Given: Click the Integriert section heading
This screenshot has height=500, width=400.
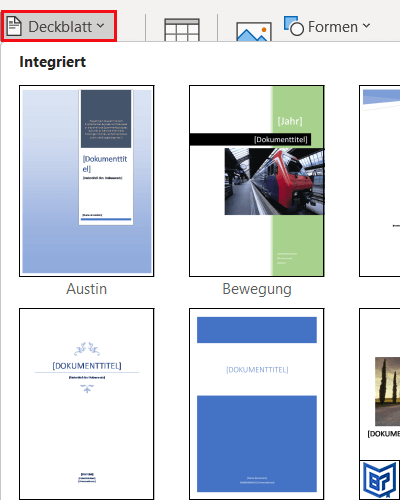Looking at the screenshot, I should point(53,62).
